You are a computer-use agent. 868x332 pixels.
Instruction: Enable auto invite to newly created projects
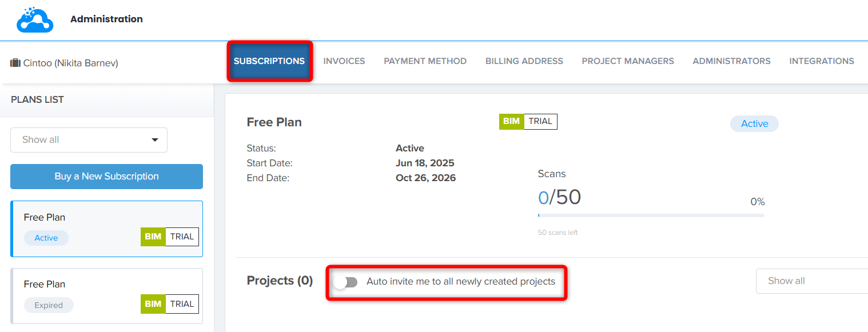pos(346,282)
